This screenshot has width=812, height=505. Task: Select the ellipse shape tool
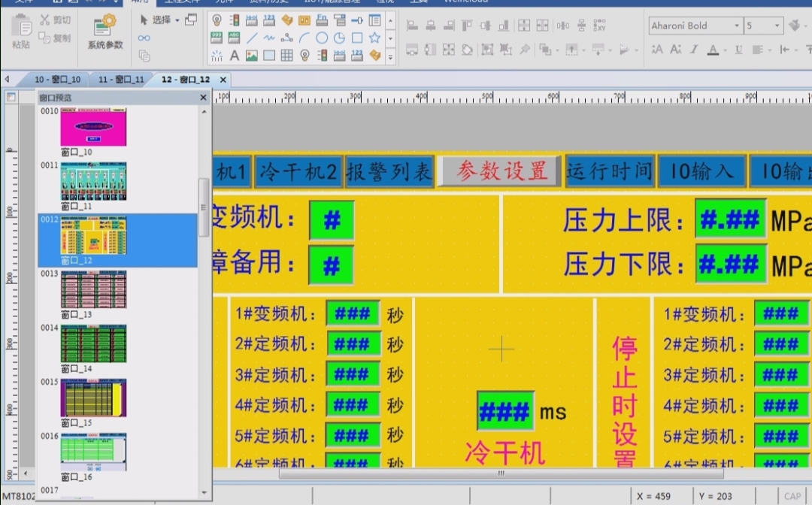[x=322, y=38]
